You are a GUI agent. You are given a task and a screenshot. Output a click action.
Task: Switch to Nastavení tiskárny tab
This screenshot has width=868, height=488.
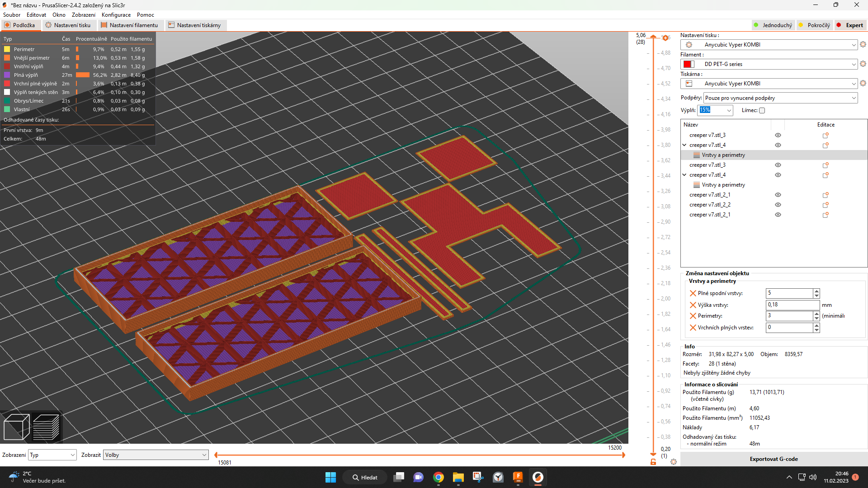click(x=195, y=25)
